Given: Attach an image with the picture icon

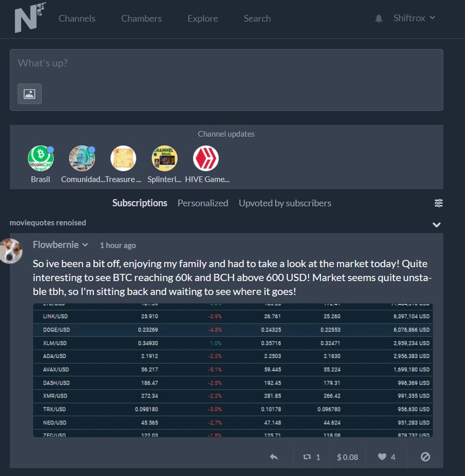Looking at the screenshot, I should click(29, 94).
